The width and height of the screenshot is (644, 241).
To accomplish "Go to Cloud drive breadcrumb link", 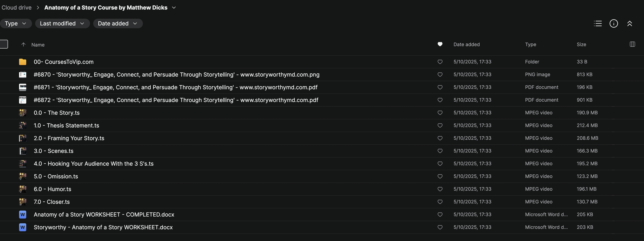I will point(16,8).
